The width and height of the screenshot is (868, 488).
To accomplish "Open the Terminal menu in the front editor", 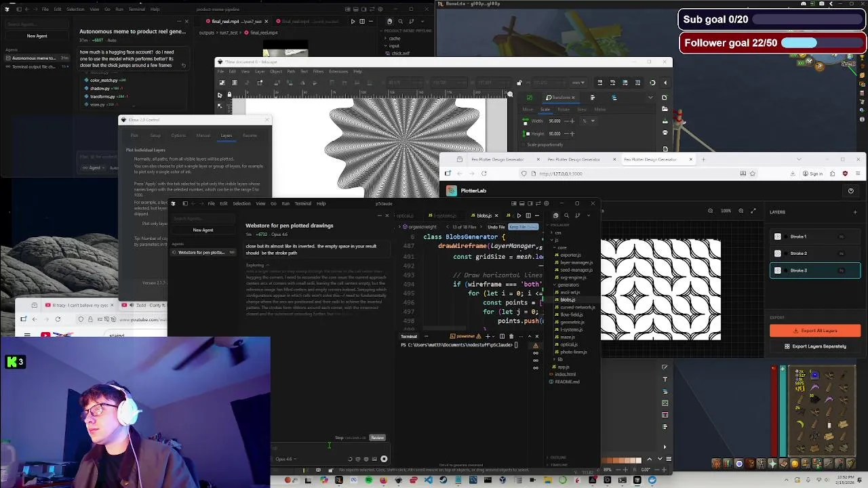I will pyautogui.click(x=302, y=203).
